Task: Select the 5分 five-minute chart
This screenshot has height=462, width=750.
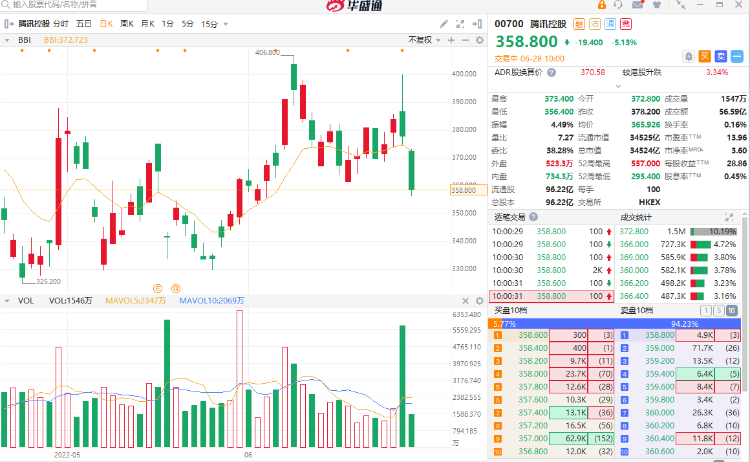Action: pyautogui.click(x=188, y=24)
